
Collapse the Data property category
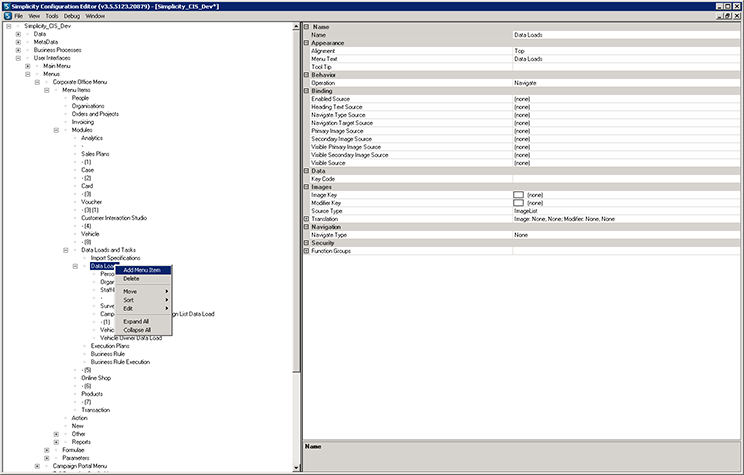coord(307,171)
